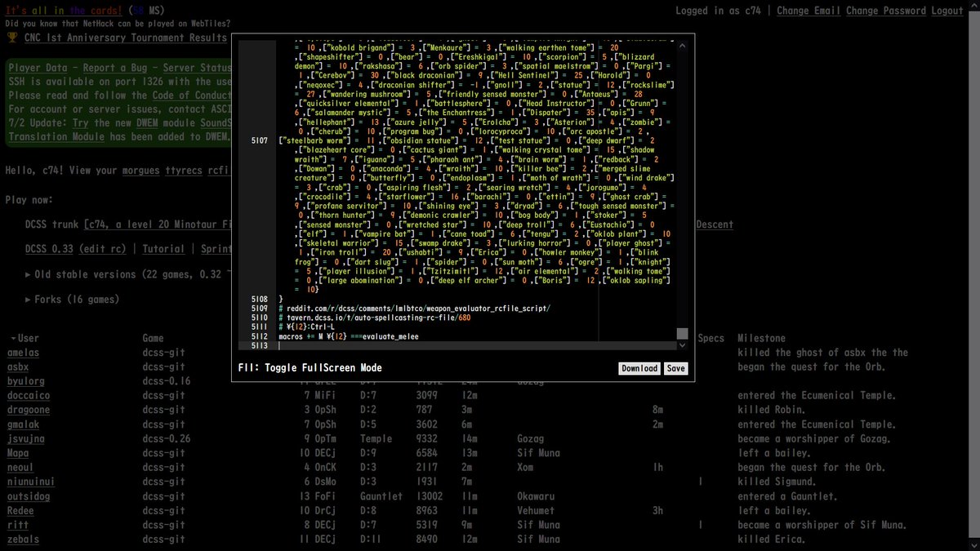Open the Code of Conduct link
The height and width of the screenshot is (551, 980).
[x=191, y=96]
